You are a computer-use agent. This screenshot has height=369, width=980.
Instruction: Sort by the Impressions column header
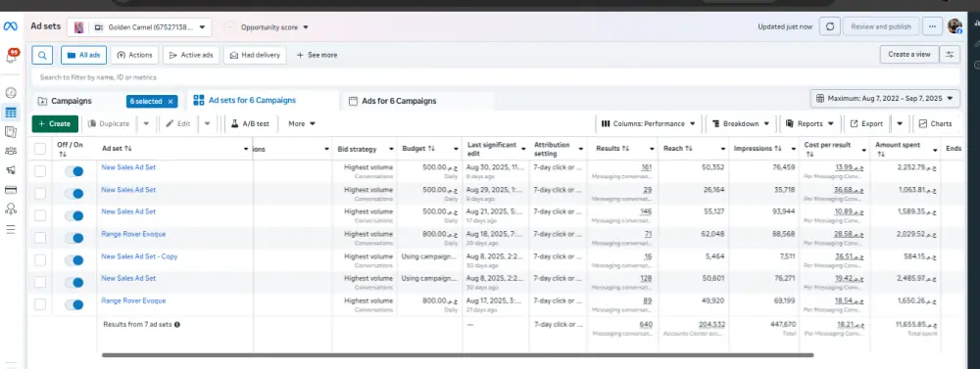pyautogui.click(x=758, y=149)
